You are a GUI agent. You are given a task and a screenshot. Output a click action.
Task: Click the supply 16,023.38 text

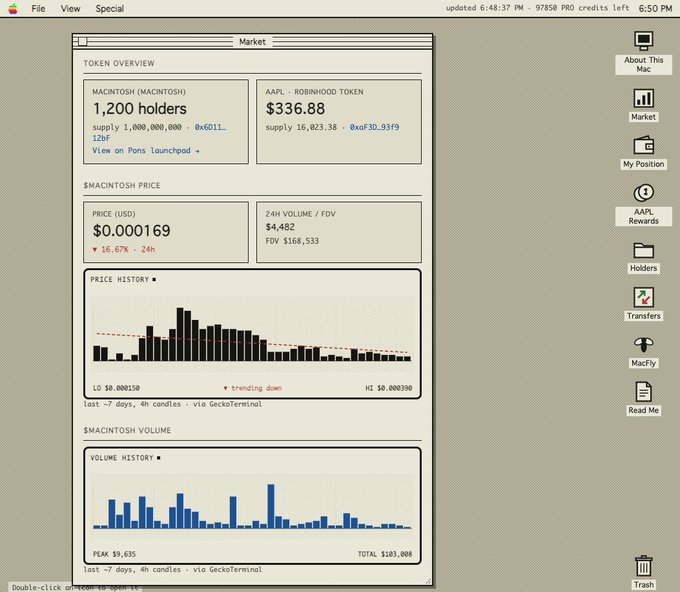301,127
